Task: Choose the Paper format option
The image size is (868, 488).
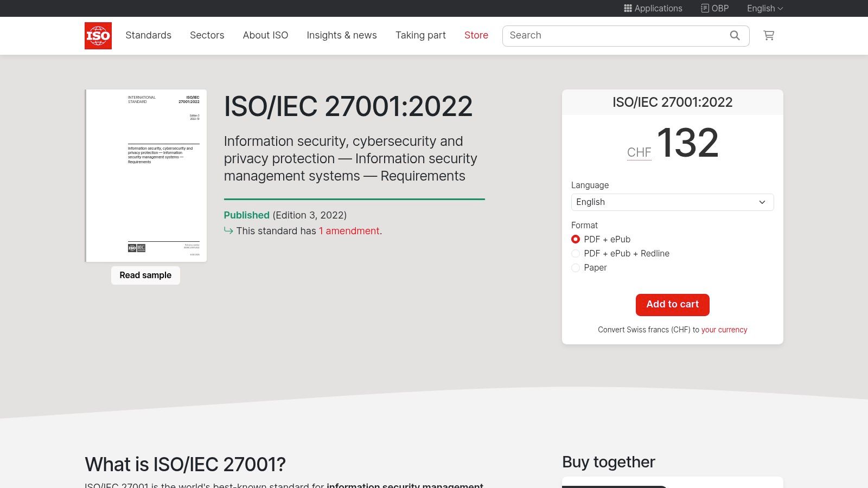Action: click(576, 267)
